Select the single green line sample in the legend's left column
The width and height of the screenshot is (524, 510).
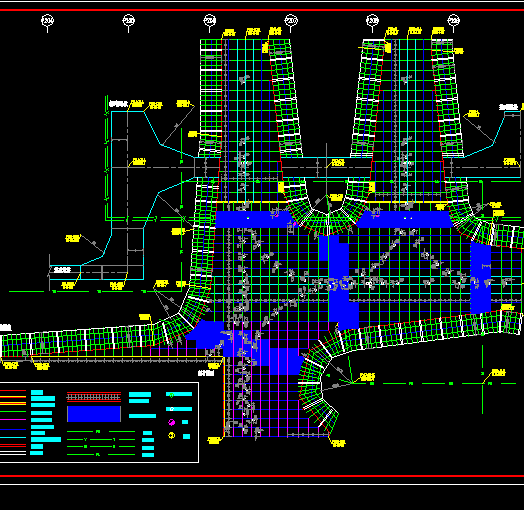click(13, 411)
